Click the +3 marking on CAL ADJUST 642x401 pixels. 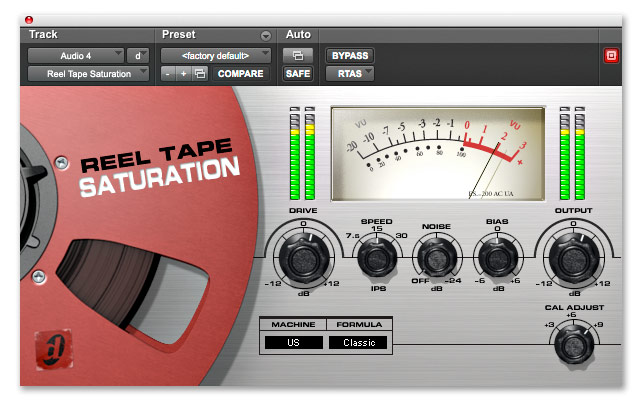[x=549, y=325]
